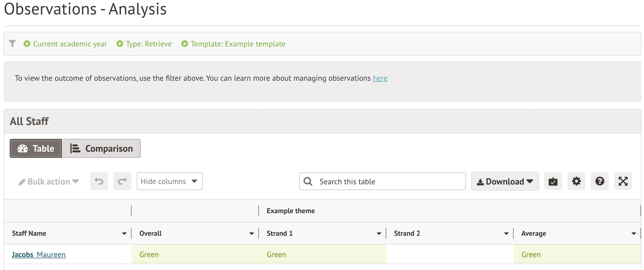
Task: Open the Staff Name column sort arrow
Action: pyautogui.click(x=124, y=234)
